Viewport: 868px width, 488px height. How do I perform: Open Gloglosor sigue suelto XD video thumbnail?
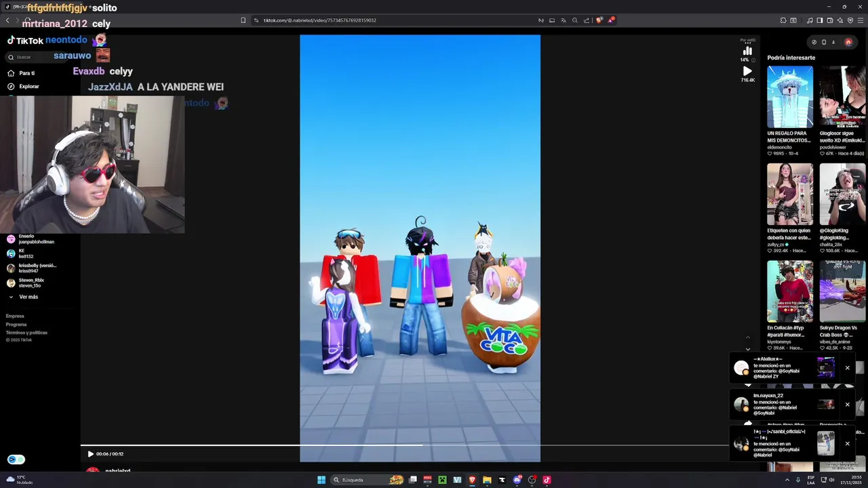click(x=842, y=97)
